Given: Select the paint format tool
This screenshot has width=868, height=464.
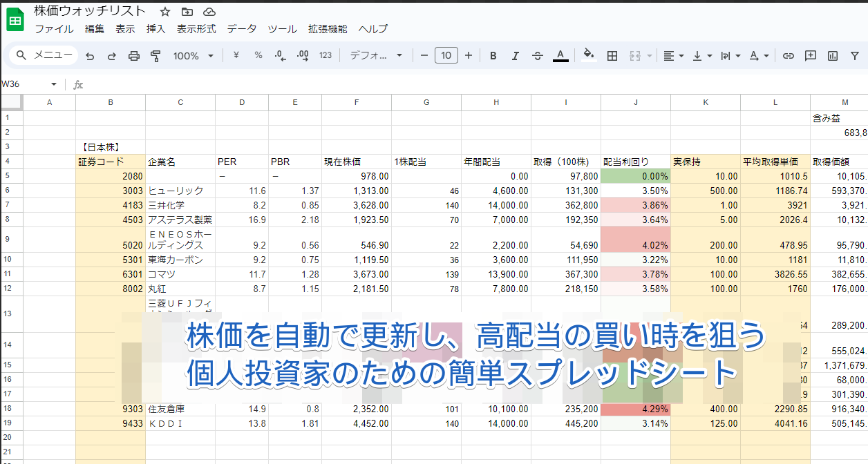Looking at the screenshot, I should click(155, 55).
